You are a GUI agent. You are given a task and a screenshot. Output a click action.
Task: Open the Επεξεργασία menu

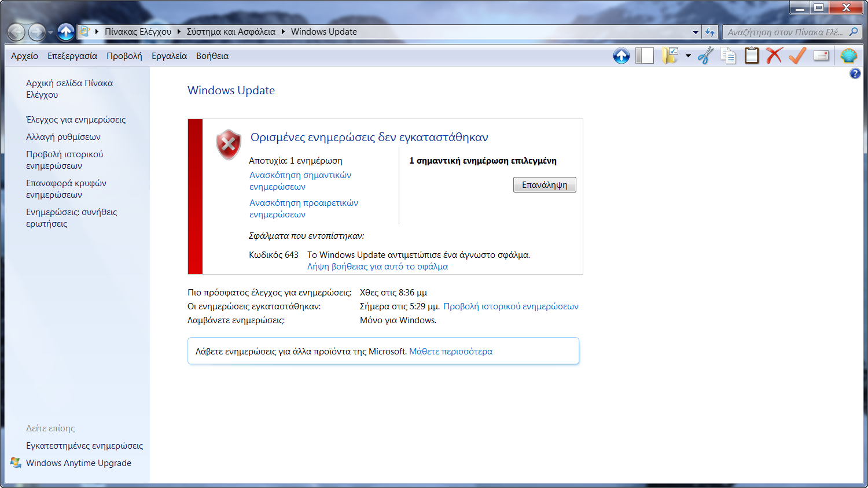coord(72,56)
